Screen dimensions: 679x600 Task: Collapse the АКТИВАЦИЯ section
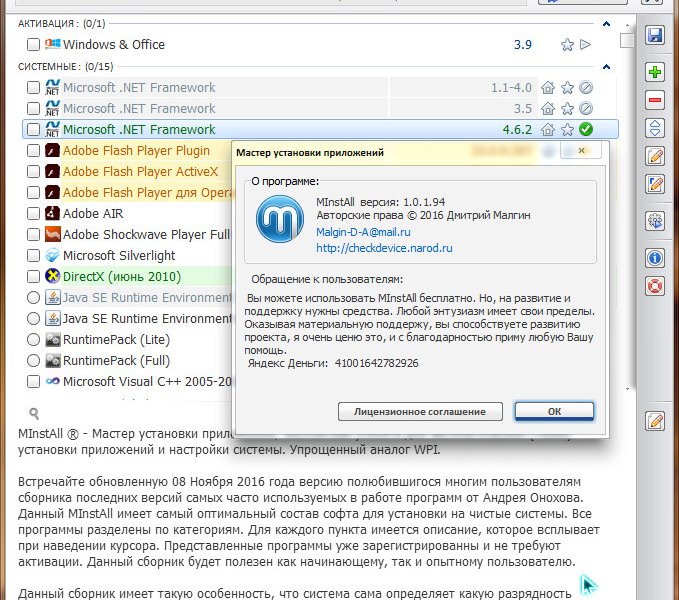tap(606, 24)
